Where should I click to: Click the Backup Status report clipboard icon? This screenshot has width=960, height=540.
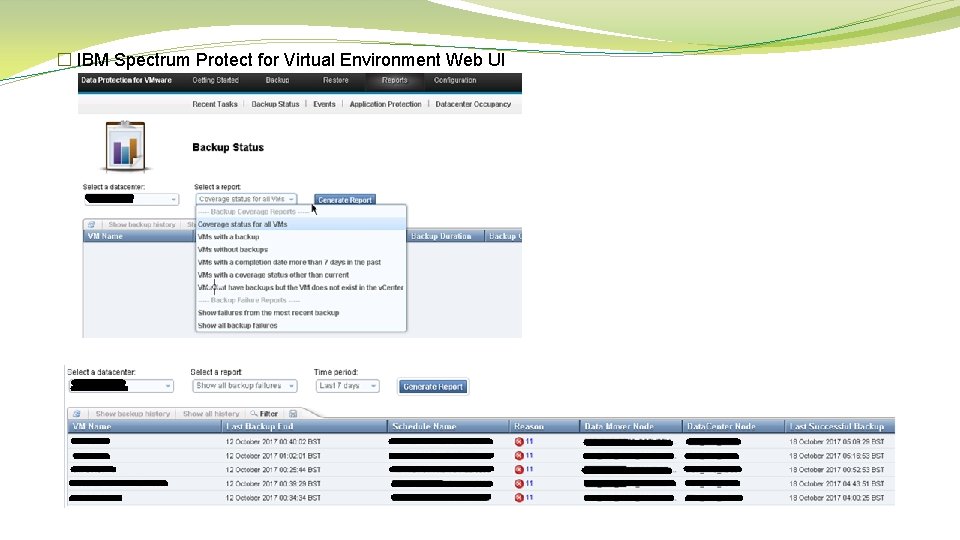pyautogui.click(x=126, y=147)
